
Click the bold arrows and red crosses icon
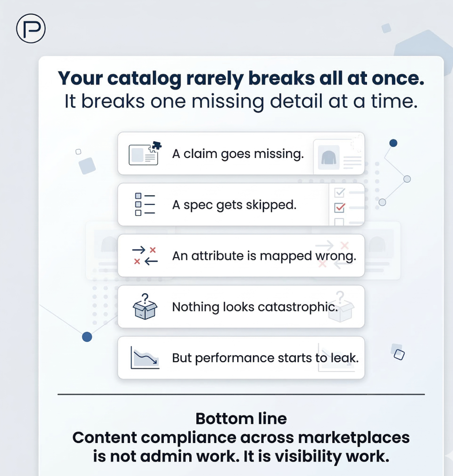coord(145,256)
